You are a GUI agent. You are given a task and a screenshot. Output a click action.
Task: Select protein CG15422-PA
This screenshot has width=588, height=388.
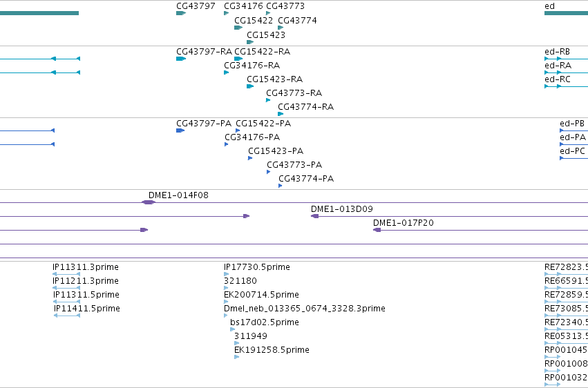click(x=263, y=123)
